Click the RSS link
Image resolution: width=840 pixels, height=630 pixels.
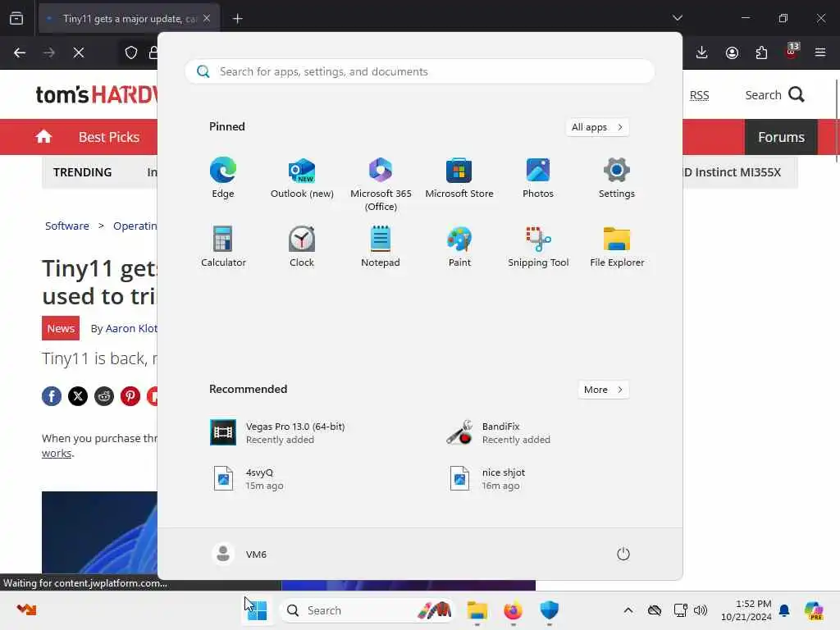(x=699, y=95)
